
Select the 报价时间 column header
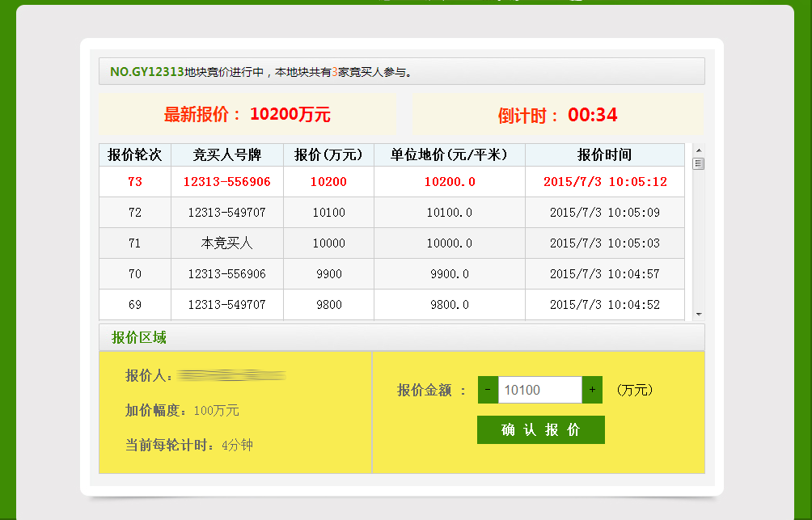pyautogui.click(x=604, y=155)
